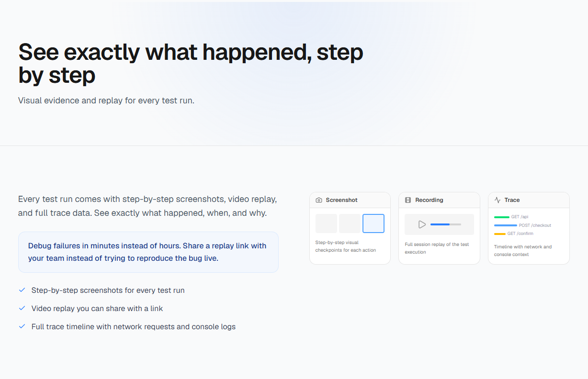Image resolution: width=588 pixels, height=379 pixels.
Task: Click the pulse icon beside Trace
Action: click(498, 200)
